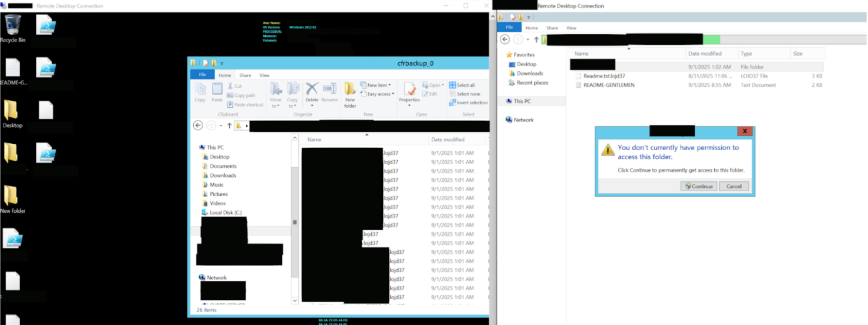Open the File menu in cfrbackup_0 window
The height and width of the screenshot is (325, 868).
[202, 75]
